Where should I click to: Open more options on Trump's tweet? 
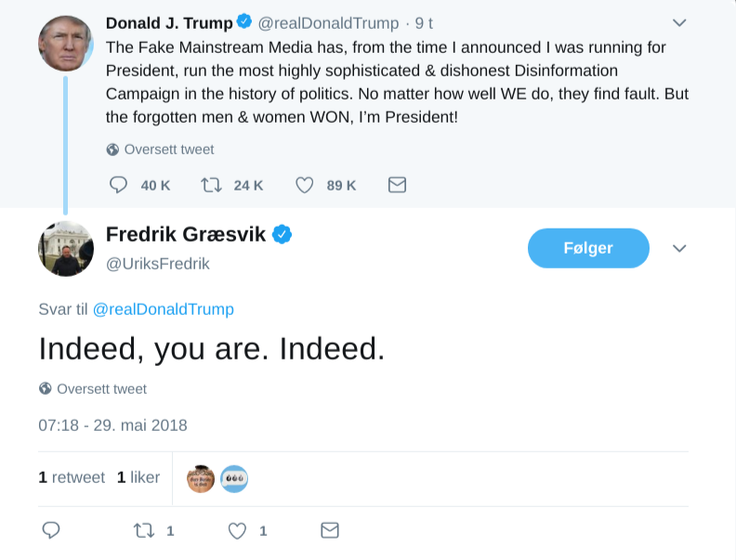point(679,22)
